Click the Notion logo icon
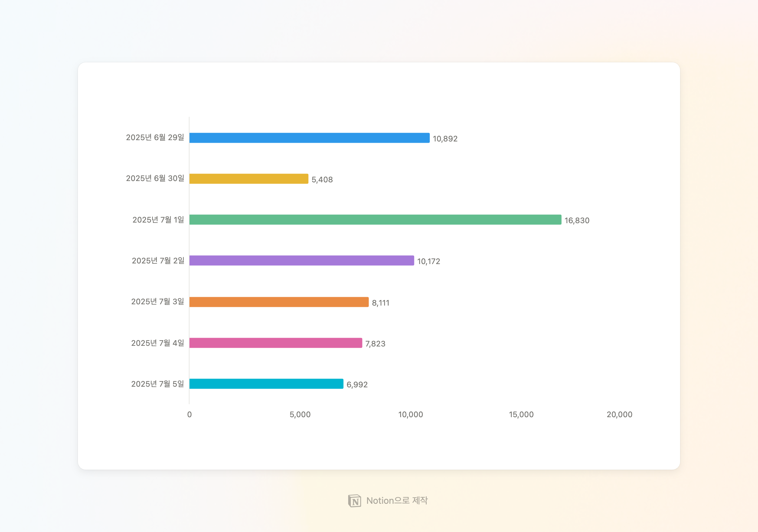 [354, 501]
